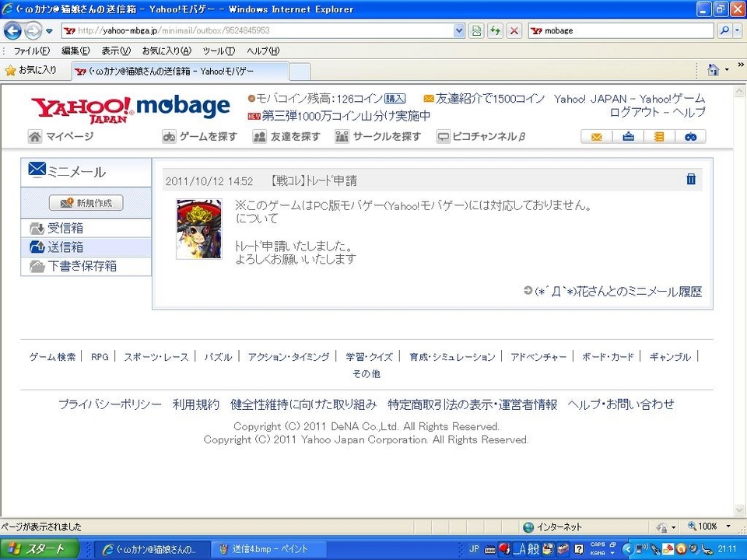
Task: Open the 表示(V) menu
Action: coord(116,51)
